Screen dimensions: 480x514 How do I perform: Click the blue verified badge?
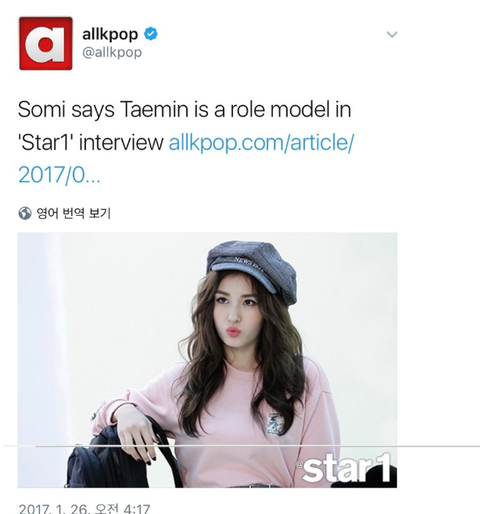[x=151, y=34]
